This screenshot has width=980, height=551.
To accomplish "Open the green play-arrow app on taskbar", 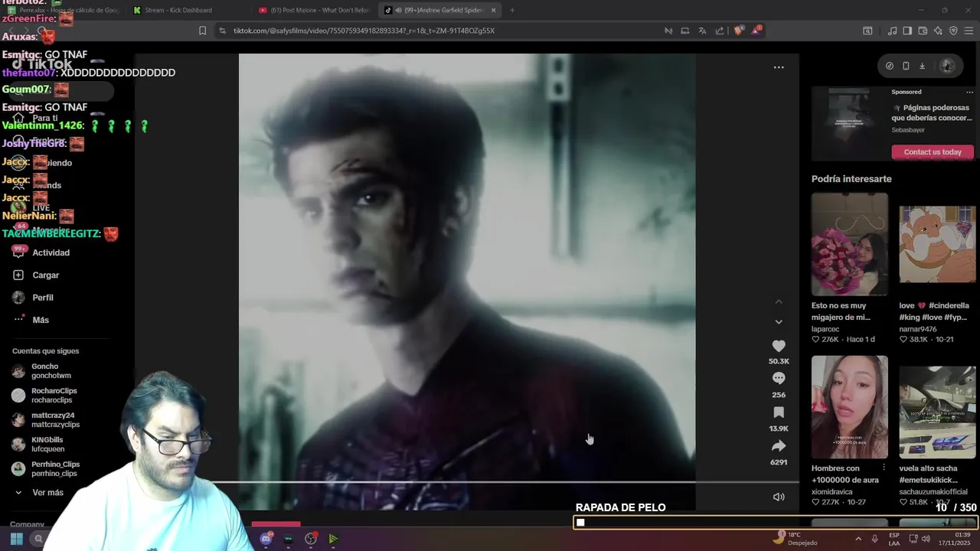I will (333, 539).
